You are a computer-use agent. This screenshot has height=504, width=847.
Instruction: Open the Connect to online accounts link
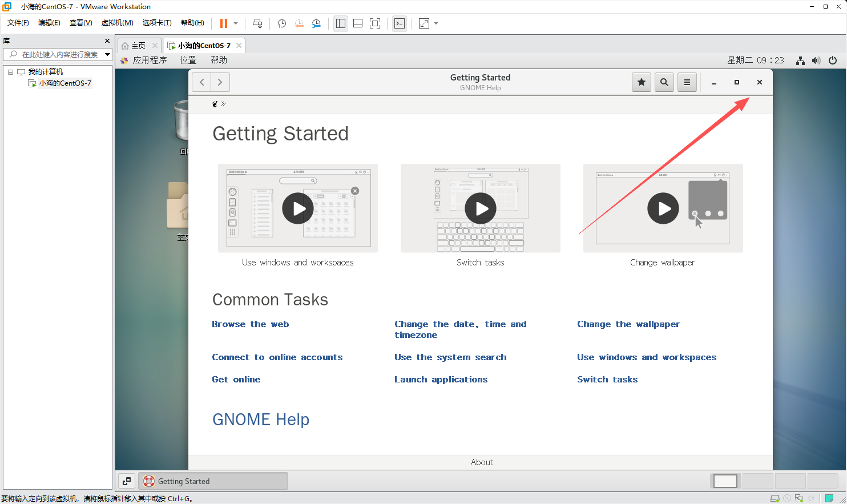[277, 357]
